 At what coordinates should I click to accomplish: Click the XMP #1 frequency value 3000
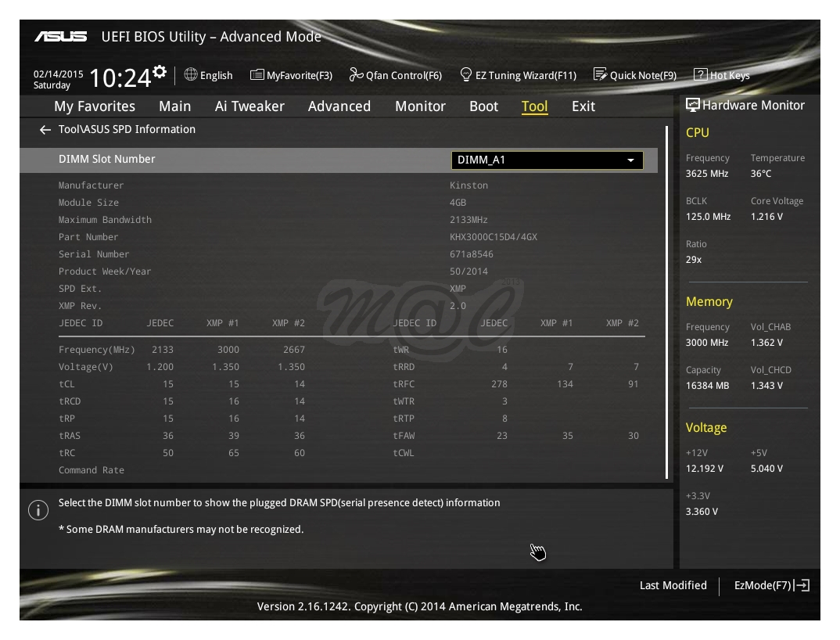click(x=228, y=350)
